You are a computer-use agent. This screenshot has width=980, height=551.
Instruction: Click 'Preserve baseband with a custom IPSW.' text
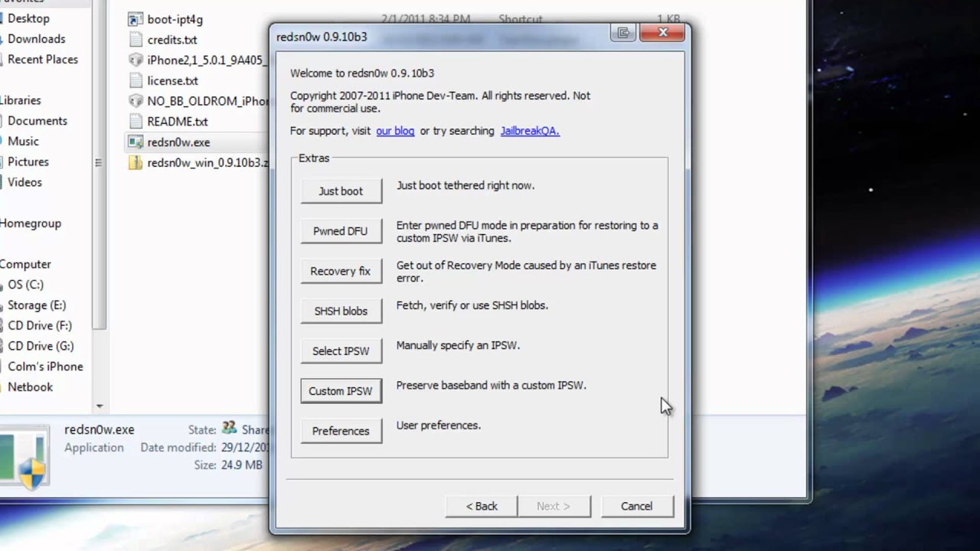pos(491,386)
